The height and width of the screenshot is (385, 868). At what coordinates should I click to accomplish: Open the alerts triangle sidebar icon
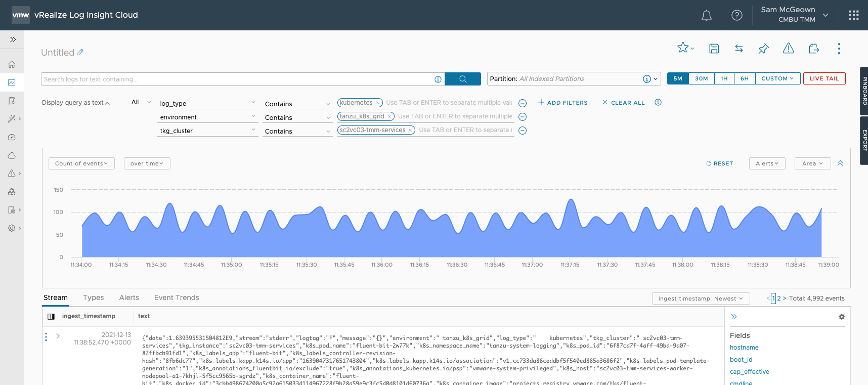[x=12, y=174]
